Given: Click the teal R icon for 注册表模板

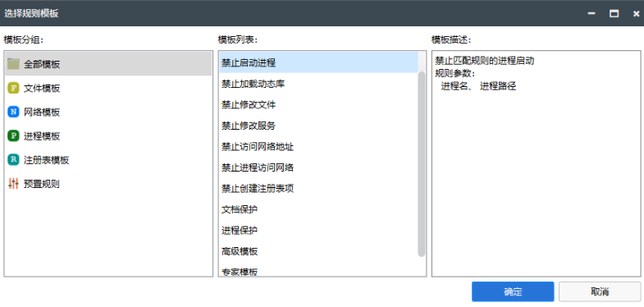Looking at the screenshot, I should pos(14,159).
